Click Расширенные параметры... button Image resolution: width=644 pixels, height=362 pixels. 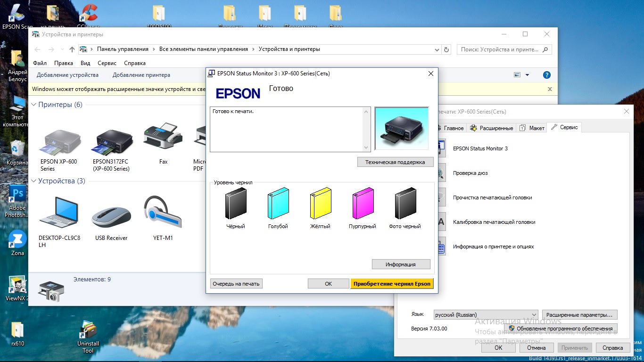point(579,314)
